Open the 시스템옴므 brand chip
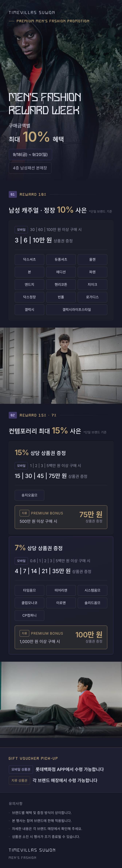This screenshot has width=122, height=868. (x=92, y=590)
